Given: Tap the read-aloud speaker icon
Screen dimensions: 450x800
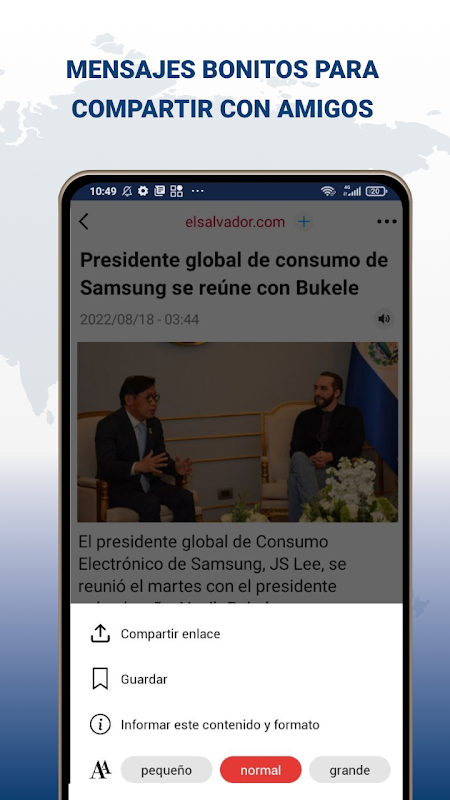Looking at the screenshot, I should (x=384, y=319).
